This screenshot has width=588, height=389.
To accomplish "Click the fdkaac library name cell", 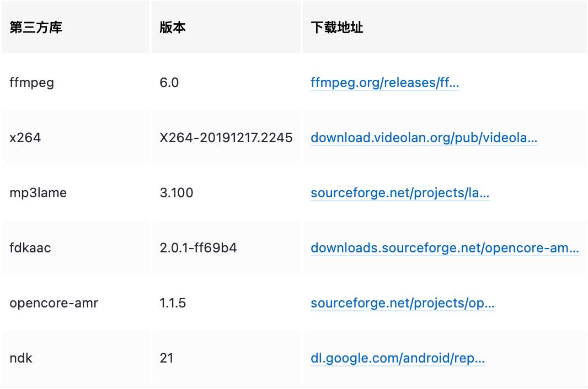I will 30,248.
